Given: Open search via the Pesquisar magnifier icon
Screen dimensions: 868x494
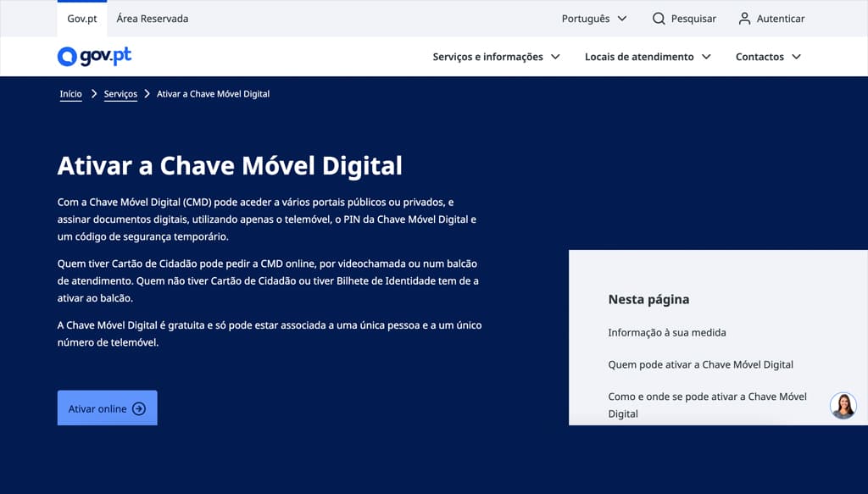Looking at the screenshot, I should (x=657, y=18).
